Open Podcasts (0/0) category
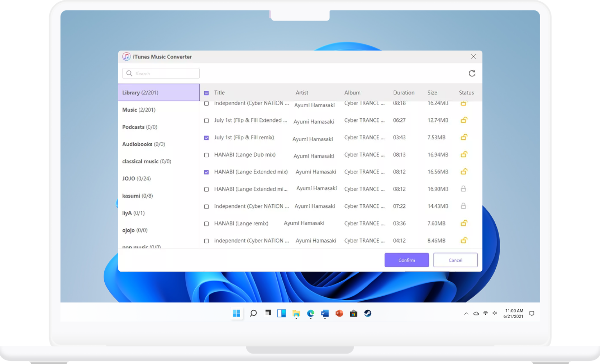600x364 pixels. pyautogui.click(x=159, y=127)
